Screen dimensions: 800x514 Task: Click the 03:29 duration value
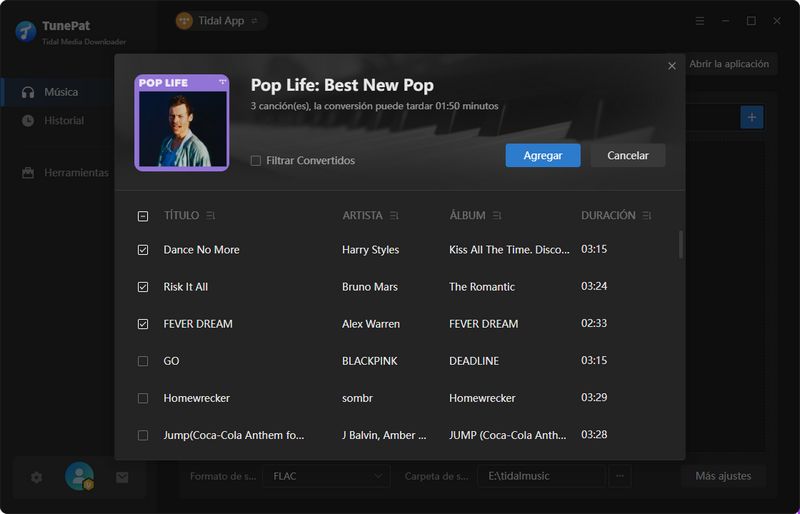[594, 398]
